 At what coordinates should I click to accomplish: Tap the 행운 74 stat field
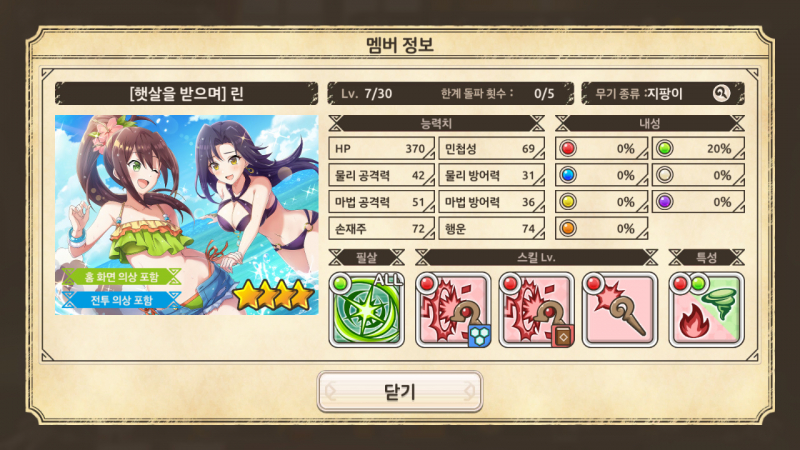(x=491, y=228)
